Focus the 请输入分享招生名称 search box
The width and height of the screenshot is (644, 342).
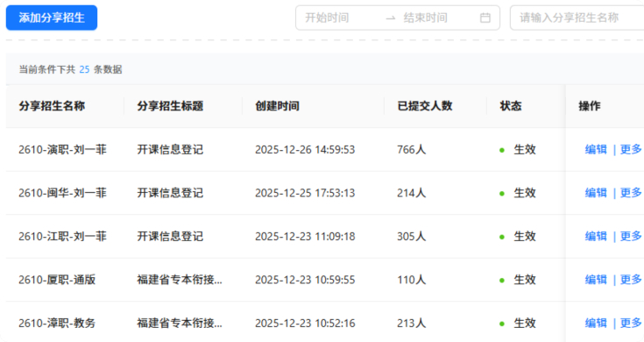pos(577,18)
